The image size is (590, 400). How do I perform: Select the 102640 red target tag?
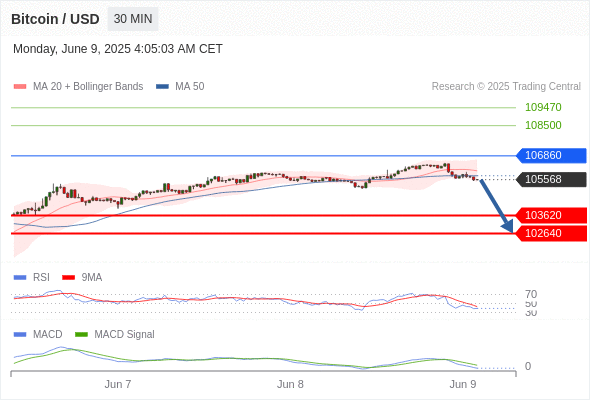tap(551, 233)
